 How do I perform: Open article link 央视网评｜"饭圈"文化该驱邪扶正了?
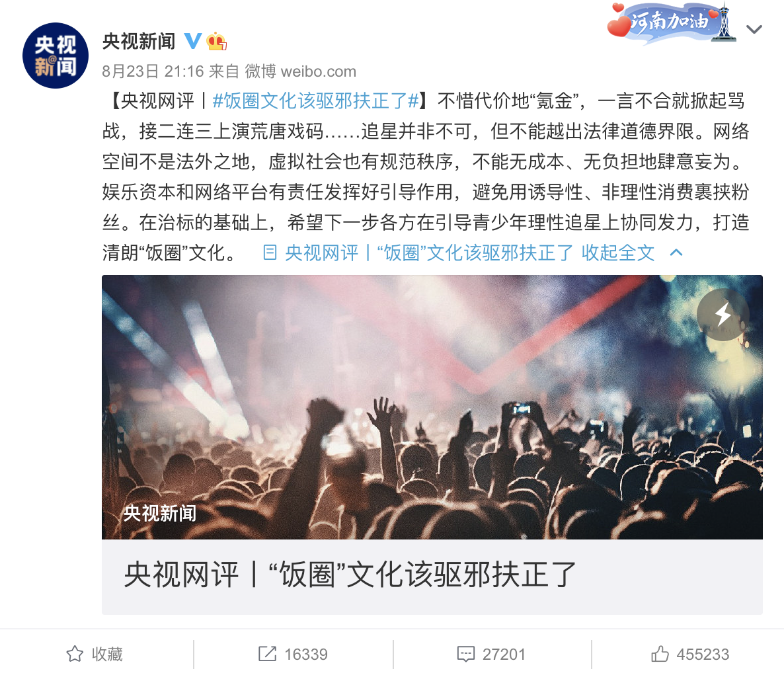pos(428,253)
